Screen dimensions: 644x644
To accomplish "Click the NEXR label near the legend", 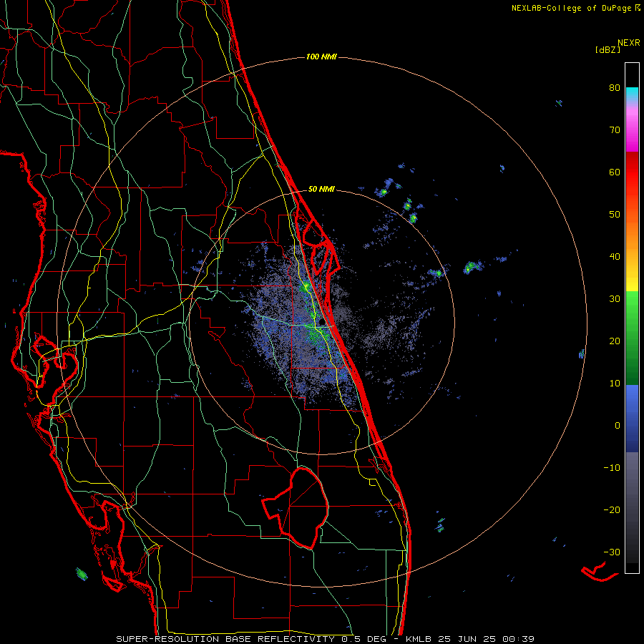I will click(629, 43).
